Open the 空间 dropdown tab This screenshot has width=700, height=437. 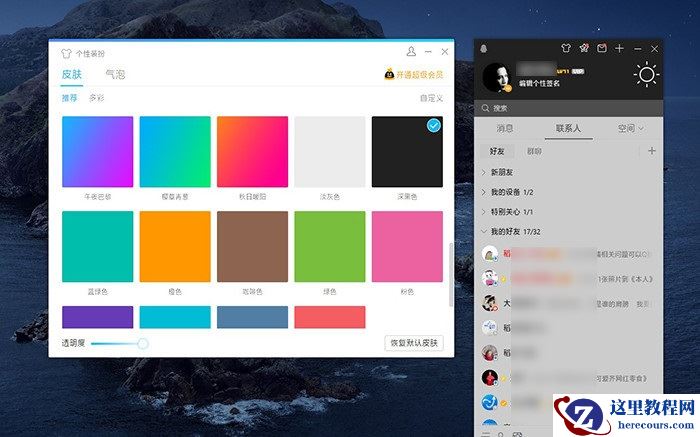click(630, 129)
